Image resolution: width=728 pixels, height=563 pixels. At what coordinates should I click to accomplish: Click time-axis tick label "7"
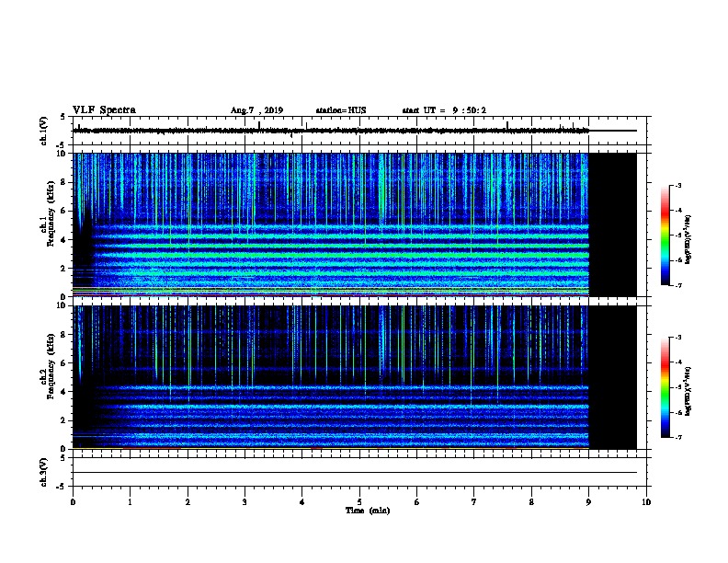[474, 501]
